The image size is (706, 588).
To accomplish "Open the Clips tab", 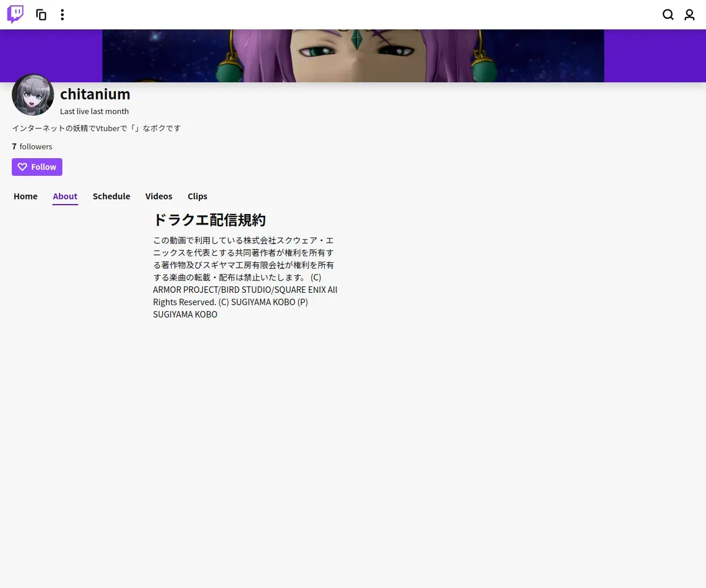I will click(x=198, y=196).
